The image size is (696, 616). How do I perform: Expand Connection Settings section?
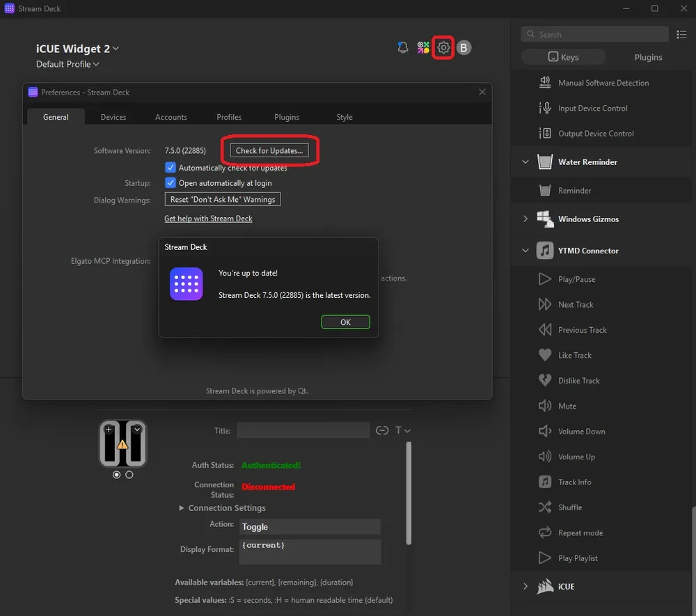[x=222, y=507]
